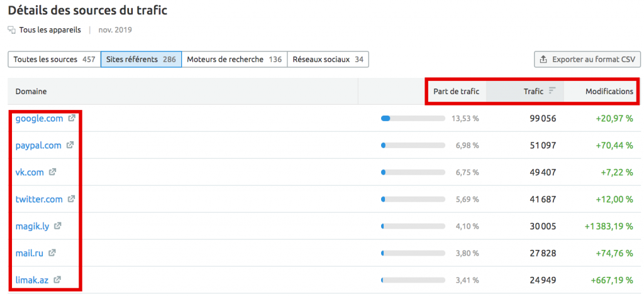
Task: Click the mail.ru traffic share bar
Action: [x=413, y=253]
